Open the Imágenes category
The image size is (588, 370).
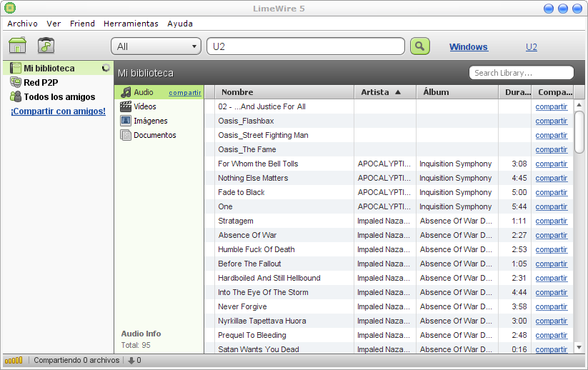(x=150, y=121)
